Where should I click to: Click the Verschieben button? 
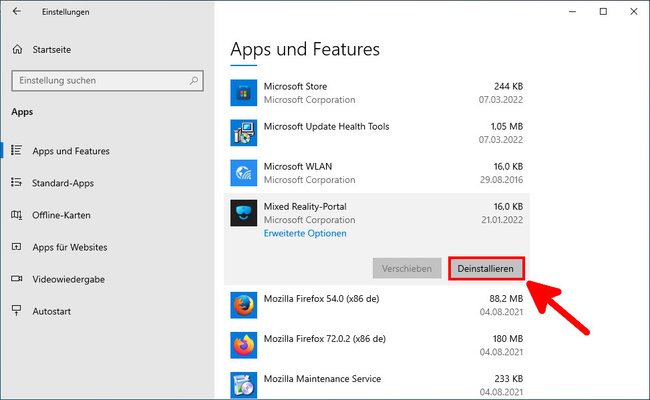407,269
